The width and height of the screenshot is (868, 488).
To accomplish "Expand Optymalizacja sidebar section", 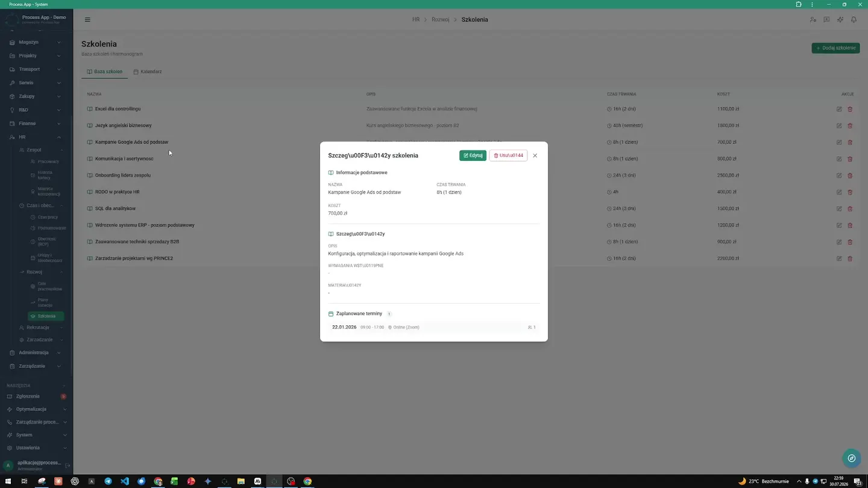I will point(36,409).
